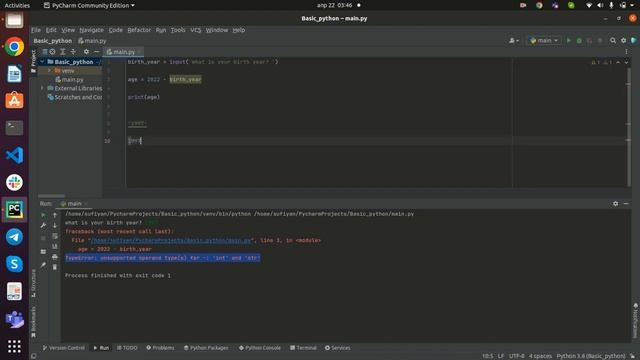Expand all in Project tool window
Image resolution: width=640 pixels, height=360 pixels.
coord(62,52)
